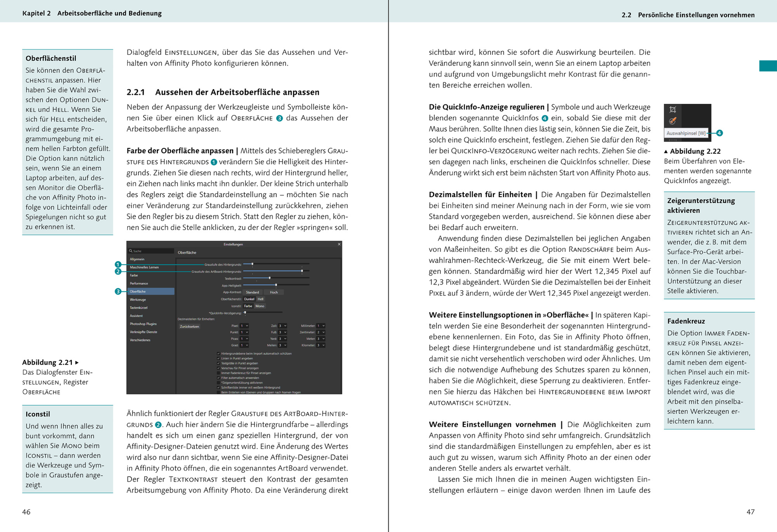Viewport: 777px width, 532px height.
Task: Enable Zeigerunterstützung aktivieren checkbox
Action: pyautogui.click(x=219, y=382)
